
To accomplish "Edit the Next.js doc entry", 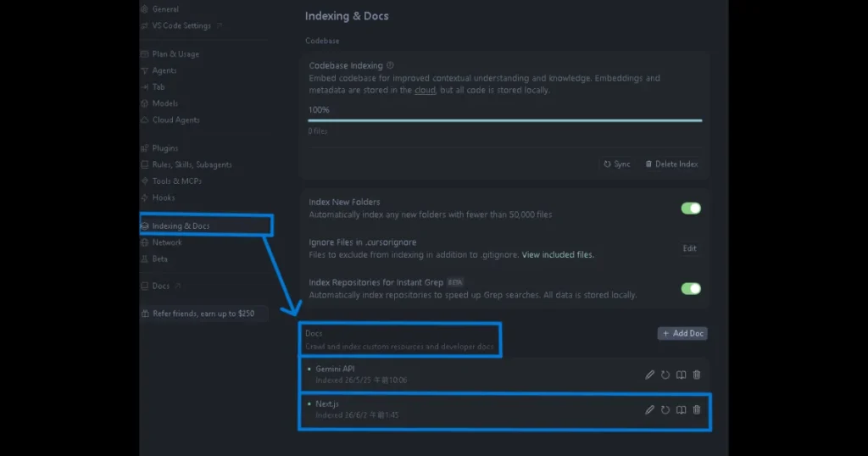I will pos(649,410).
